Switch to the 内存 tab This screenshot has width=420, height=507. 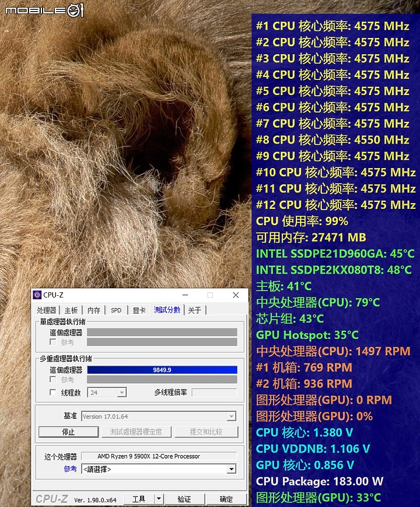point(94,310)
